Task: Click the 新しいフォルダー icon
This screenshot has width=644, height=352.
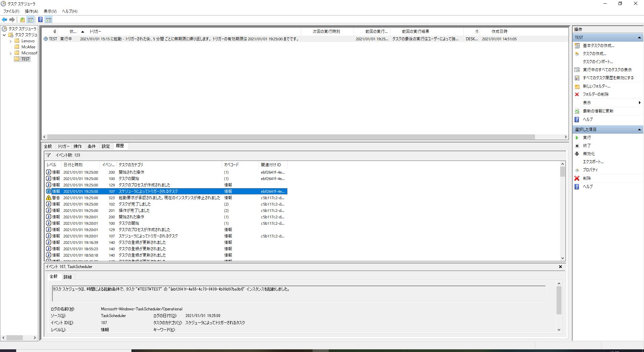Action: tap(577, 86)
